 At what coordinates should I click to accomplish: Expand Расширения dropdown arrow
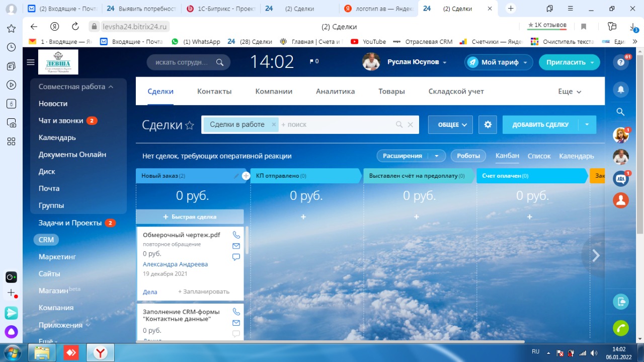point(437,156)
